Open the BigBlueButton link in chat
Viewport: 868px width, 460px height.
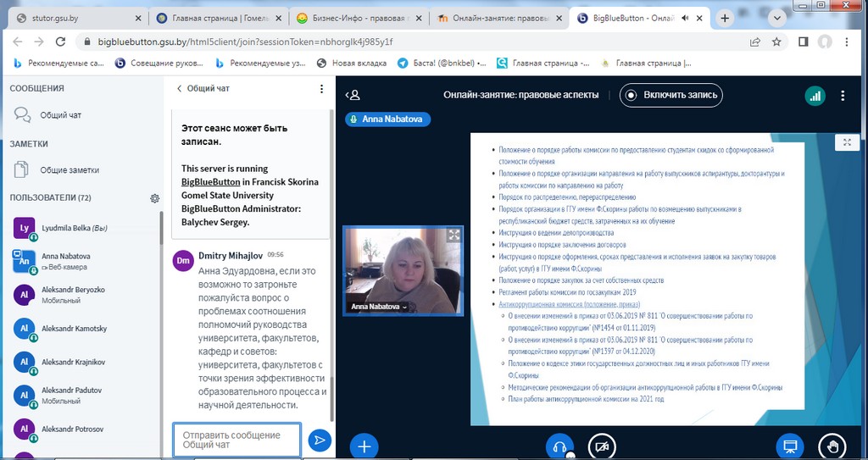(210, 182)
